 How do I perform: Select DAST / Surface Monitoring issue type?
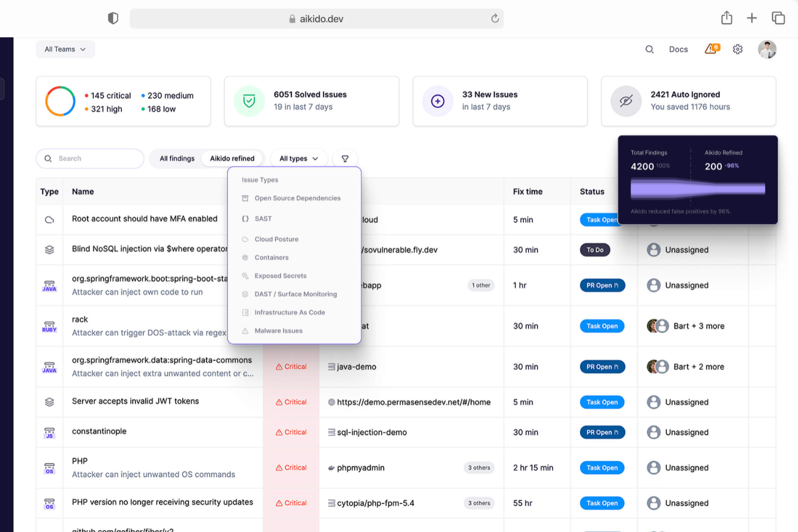tap(295, 294)
